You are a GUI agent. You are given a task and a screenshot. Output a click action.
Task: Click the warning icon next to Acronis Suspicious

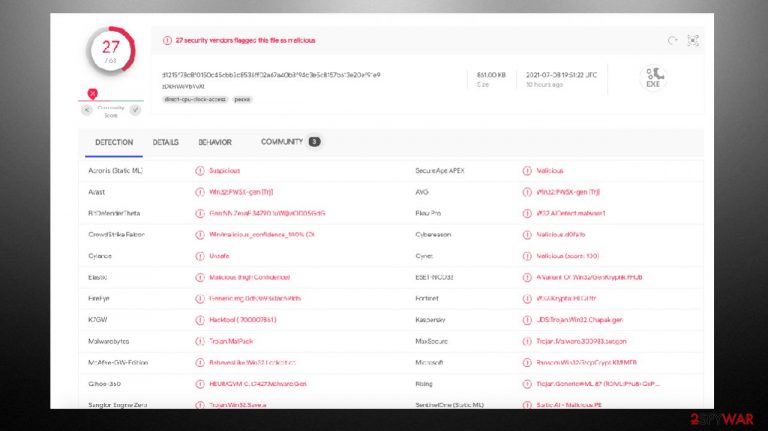click(200, 171)
